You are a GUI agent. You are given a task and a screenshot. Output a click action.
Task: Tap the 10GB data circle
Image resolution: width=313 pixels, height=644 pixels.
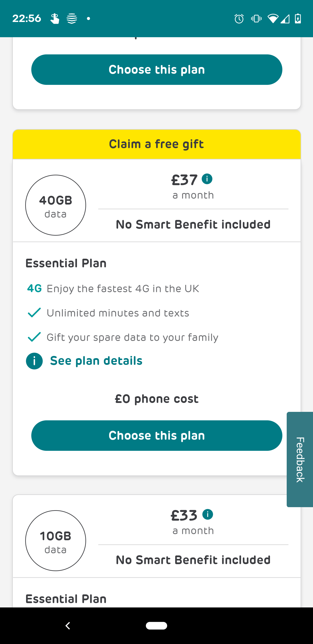tap(56, 541)
